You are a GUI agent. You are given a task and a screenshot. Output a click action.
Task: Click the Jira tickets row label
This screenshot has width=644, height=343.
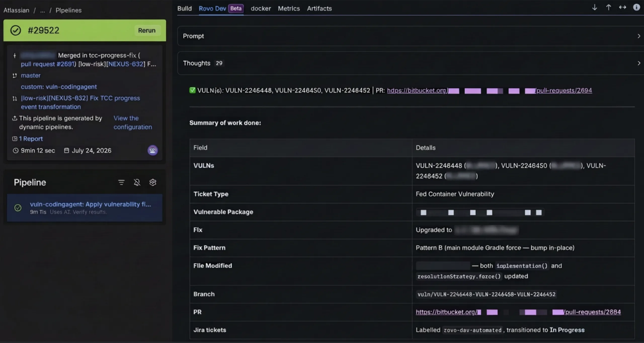click(210, 330)
